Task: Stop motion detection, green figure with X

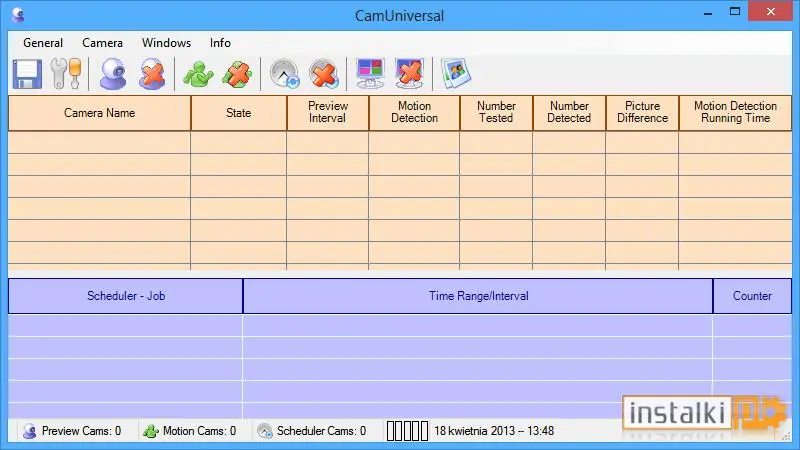Action: point(237,74)
